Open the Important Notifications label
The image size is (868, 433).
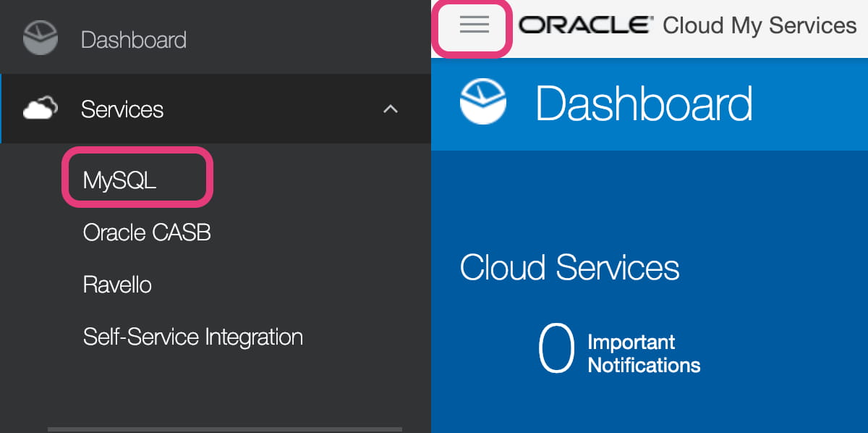644,353
